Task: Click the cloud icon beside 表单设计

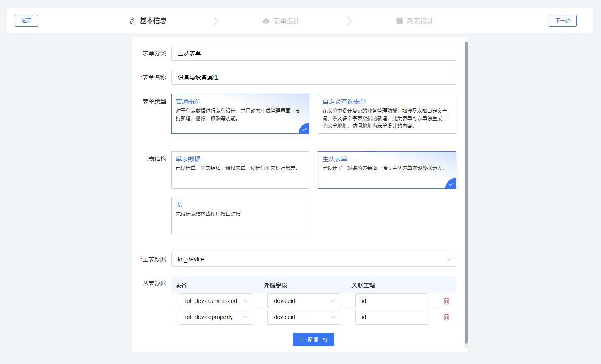Action: coord(266,21)
